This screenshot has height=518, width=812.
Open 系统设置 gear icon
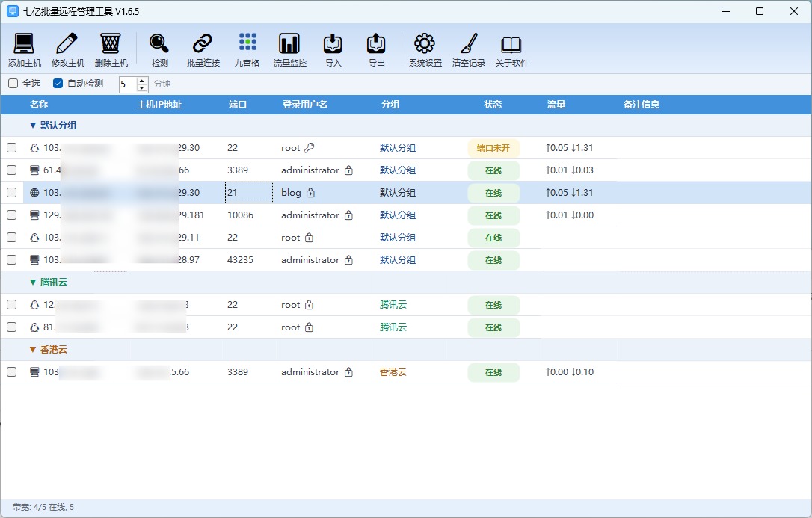point(425,44)
